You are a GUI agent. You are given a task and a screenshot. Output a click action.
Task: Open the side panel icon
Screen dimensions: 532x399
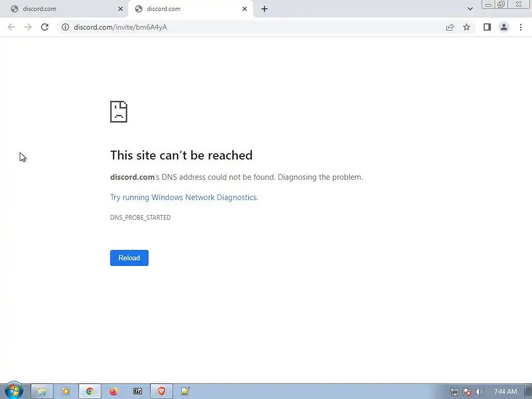click(487, 27)
